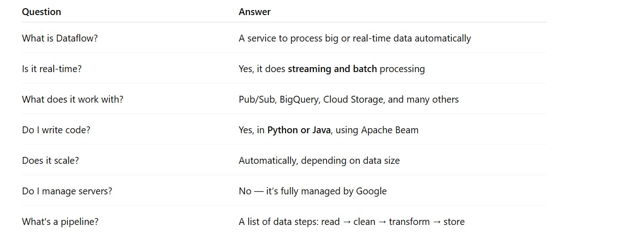This screenshot has width=644, height=245.
Task: Click the 'Is it real-time?' question
Action: [51, 69]
